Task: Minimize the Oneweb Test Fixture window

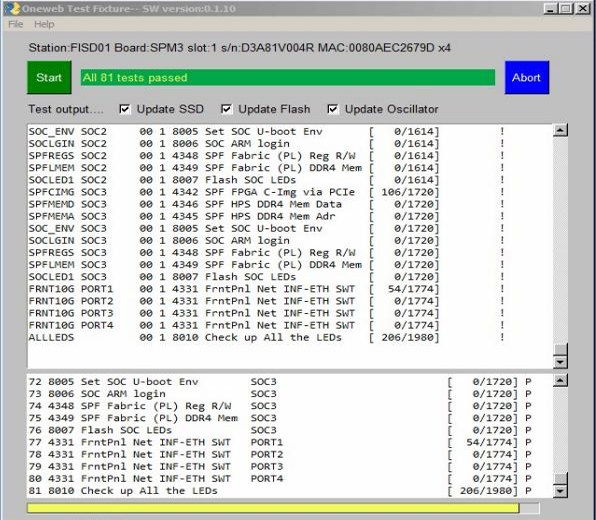Action: [550, 8]
